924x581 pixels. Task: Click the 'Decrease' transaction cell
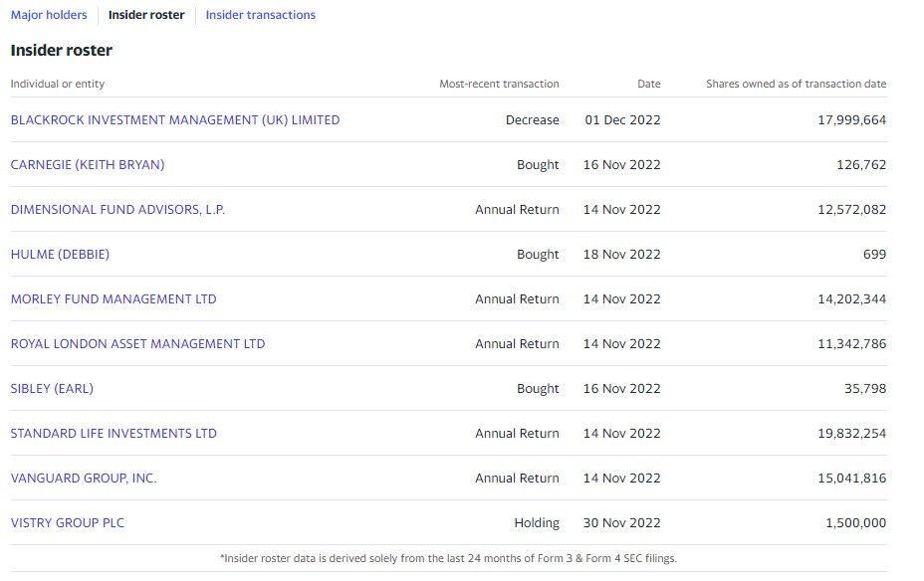coord(532,120)
